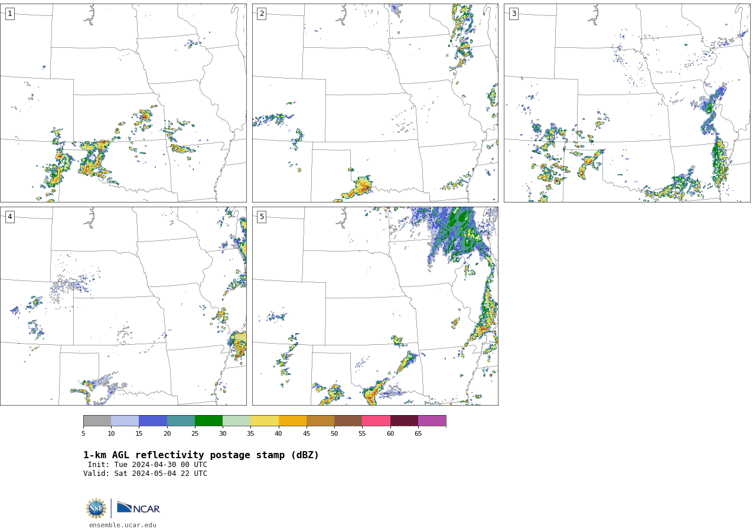Select the 5-10 dBZ gray swatch
The height and width of the screenshot is (532, 756).
(97, 421)
